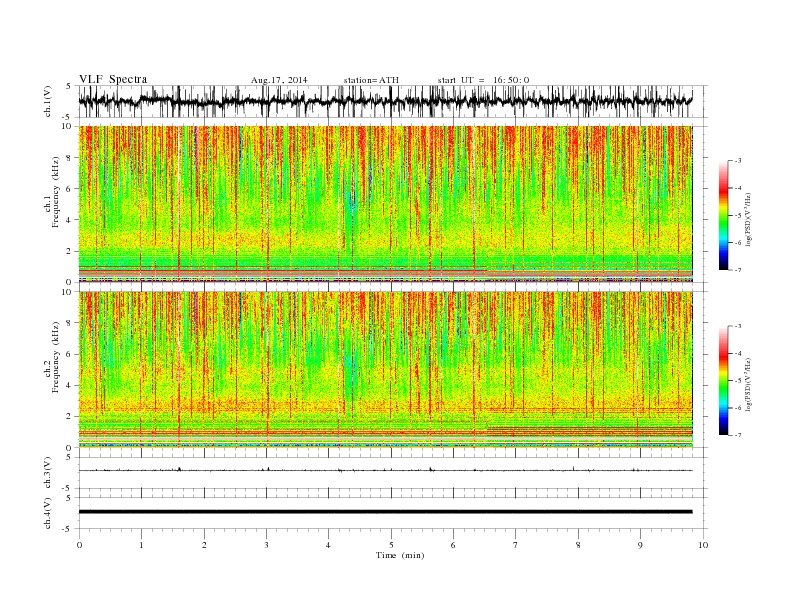
Task: Select the date text "Aug.17, 2014"
Action: (x=279, y=80)
